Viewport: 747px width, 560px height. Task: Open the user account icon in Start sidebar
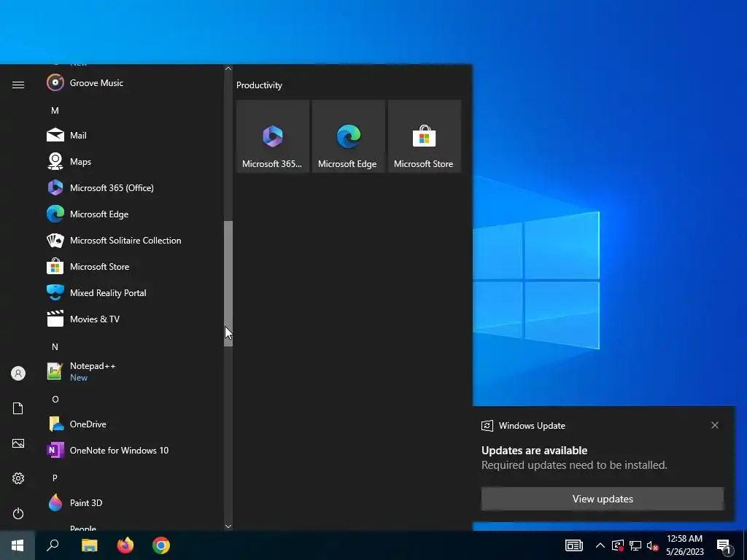(18, 373)
